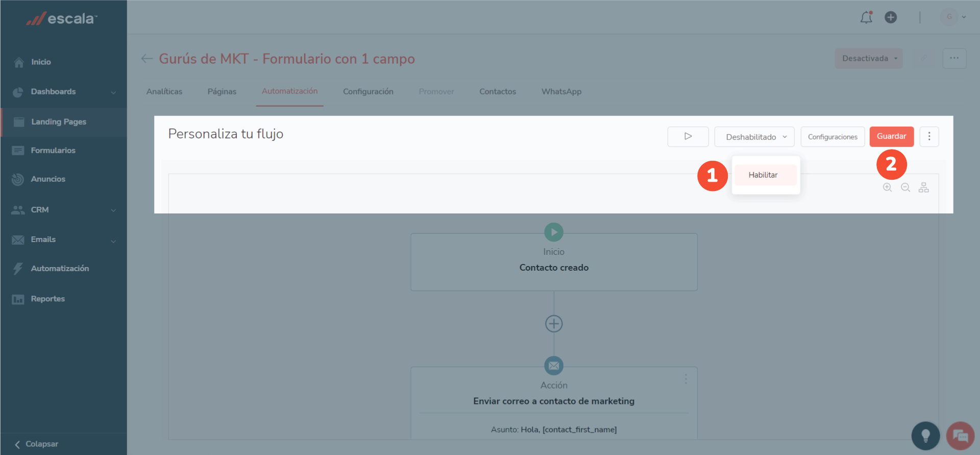Image resolution: width=980 pixels, height=455 pixels.
Task: Click the page title Gurús de MKT
Action: (287, 59)
